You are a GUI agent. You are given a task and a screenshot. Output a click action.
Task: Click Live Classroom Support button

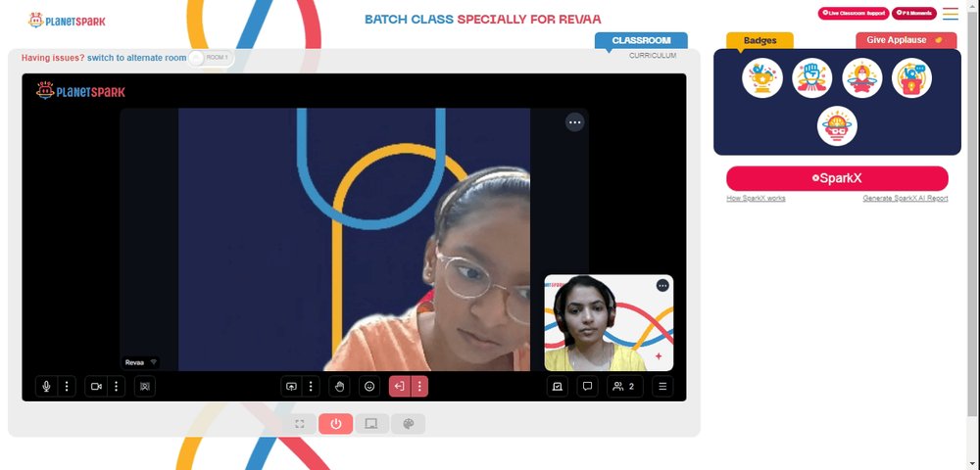point(854,13)
